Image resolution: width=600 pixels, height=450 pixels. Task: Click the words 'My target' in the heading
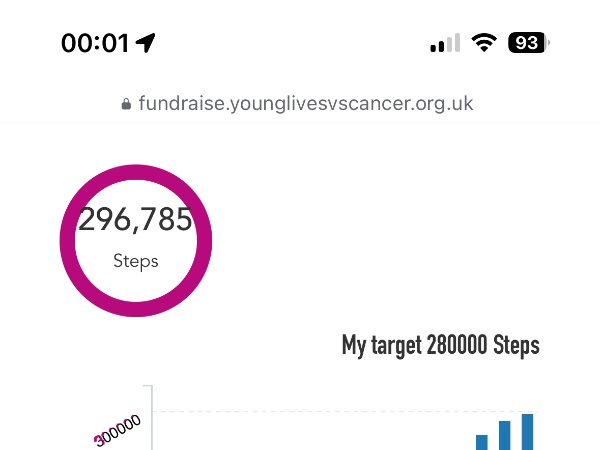click(x=381, y=346)
